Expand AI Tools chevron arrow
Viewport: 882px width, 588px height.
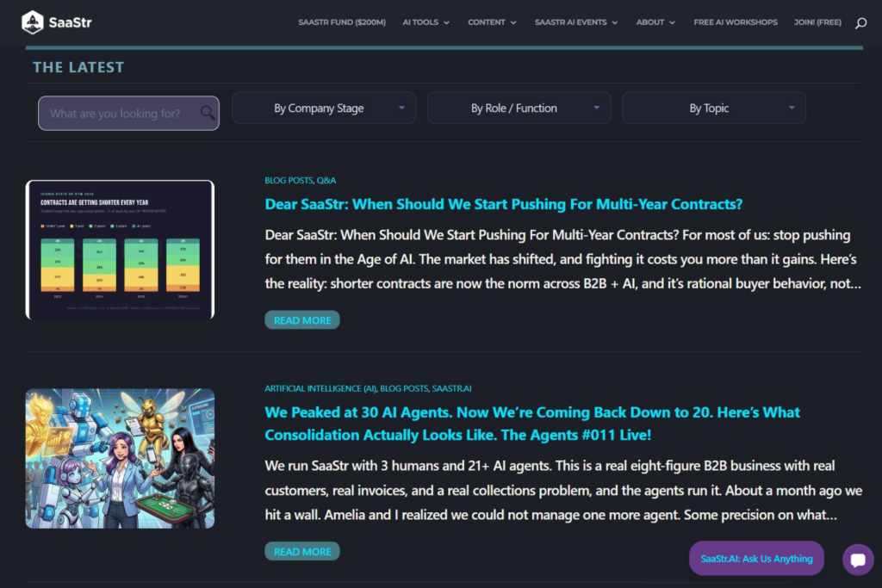(447, 23)
